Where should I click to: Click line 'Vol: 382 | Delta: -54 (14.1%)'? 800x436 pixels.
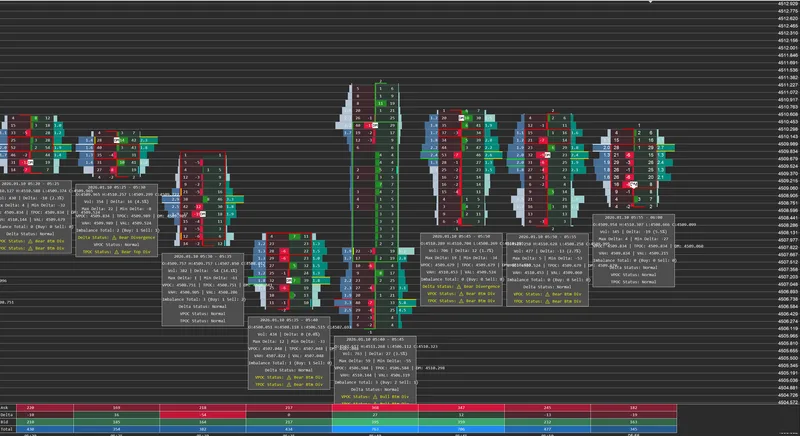pyautogui.click(x=203, y=271)
